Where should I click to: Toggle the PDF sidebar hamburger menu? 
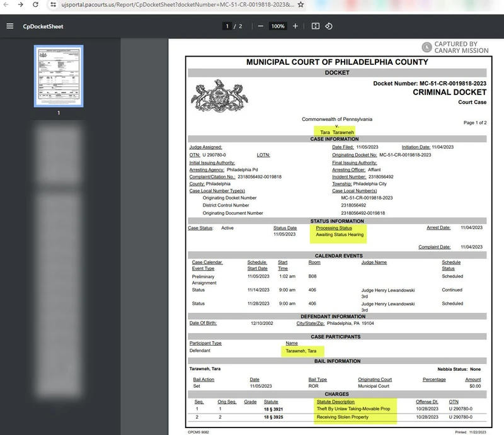coord(9,26)
